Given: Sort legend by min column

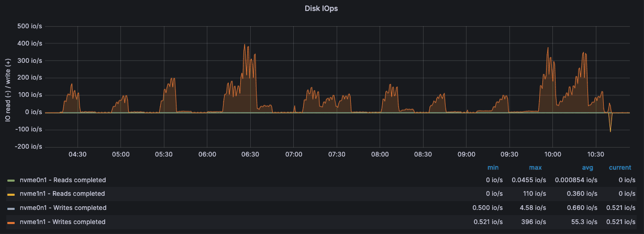Looking at the screenshot, I should [x=493, y=168].
